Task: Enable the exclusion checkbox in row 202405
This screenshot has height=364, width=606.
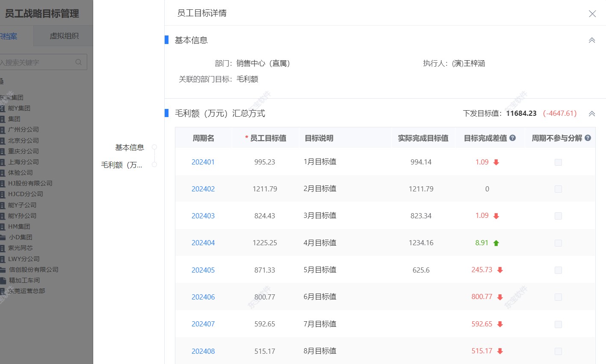Action: click(558, 270)
